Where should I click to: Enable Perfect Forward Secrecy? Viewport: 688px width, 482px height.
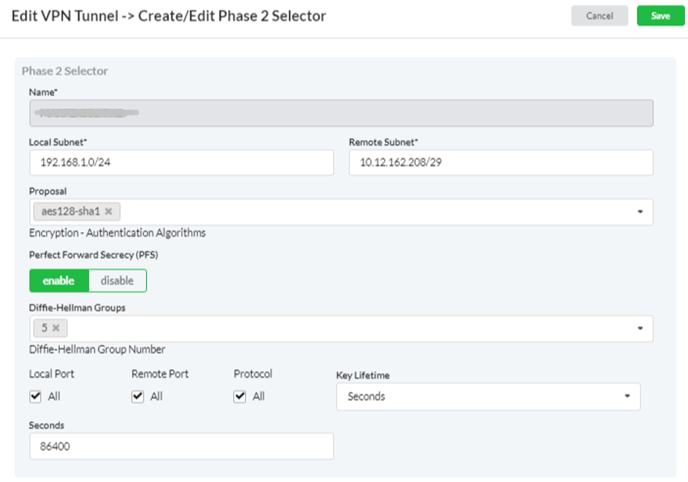coord(59,281)
